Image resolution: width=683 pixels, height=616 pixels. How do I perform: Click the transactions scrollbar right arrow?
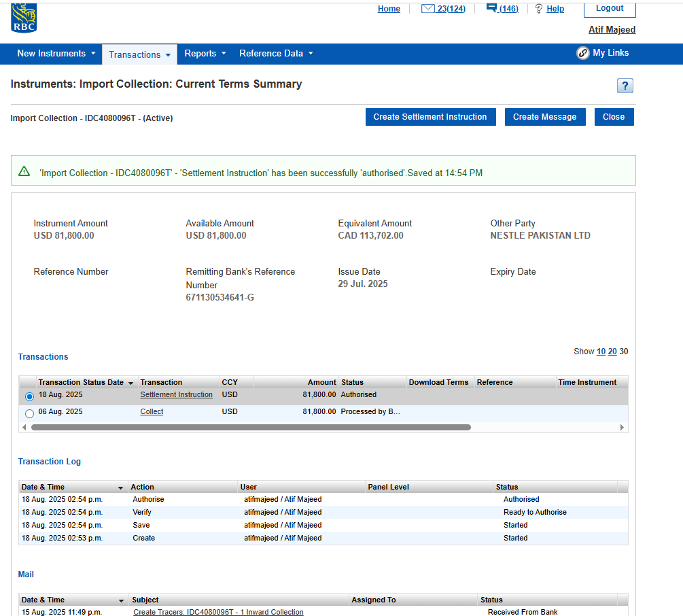pos(621,428)
